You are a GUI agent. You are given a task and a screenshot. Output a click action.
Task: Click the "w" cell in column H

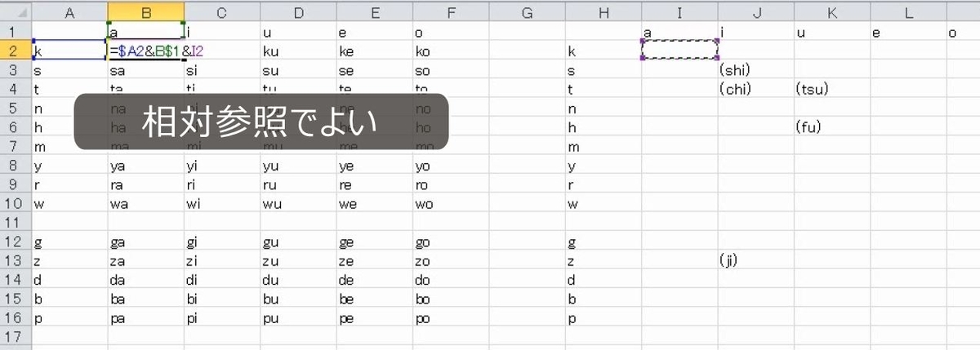point(604,204)
